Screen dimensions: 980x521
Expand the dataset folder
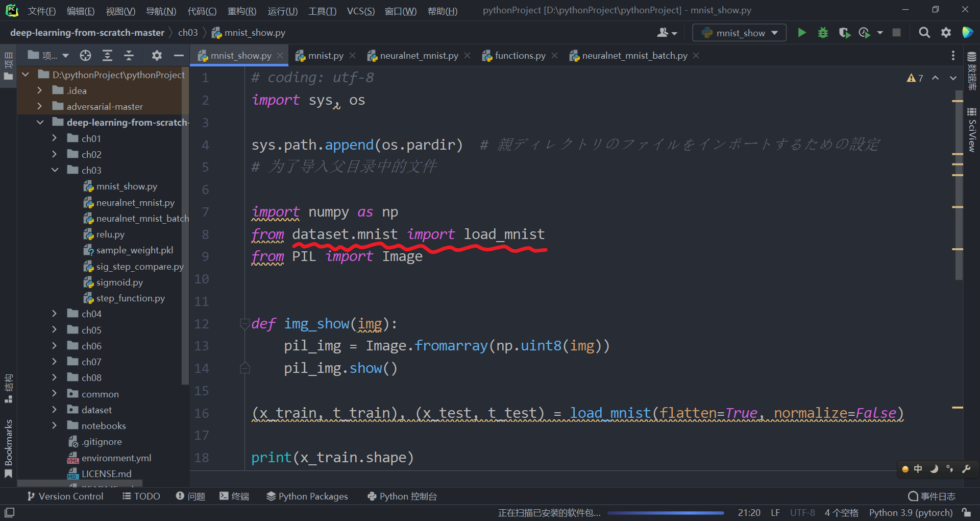click(x=55, y=410)
